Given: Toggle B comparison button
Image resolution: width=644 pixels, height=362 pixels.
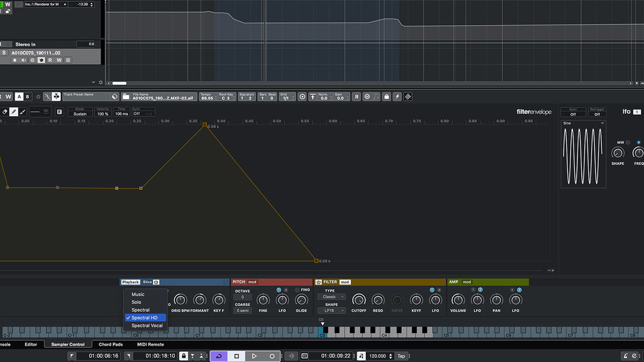Looking at the screenshot, I should pos(28,97).
